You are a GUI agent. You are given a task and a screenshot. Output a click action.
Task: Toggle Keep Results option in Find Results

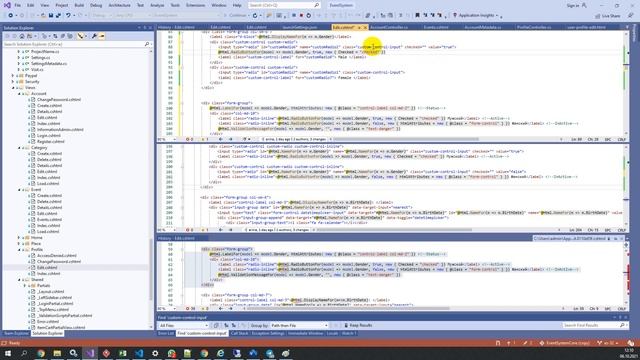click(358, 325)
